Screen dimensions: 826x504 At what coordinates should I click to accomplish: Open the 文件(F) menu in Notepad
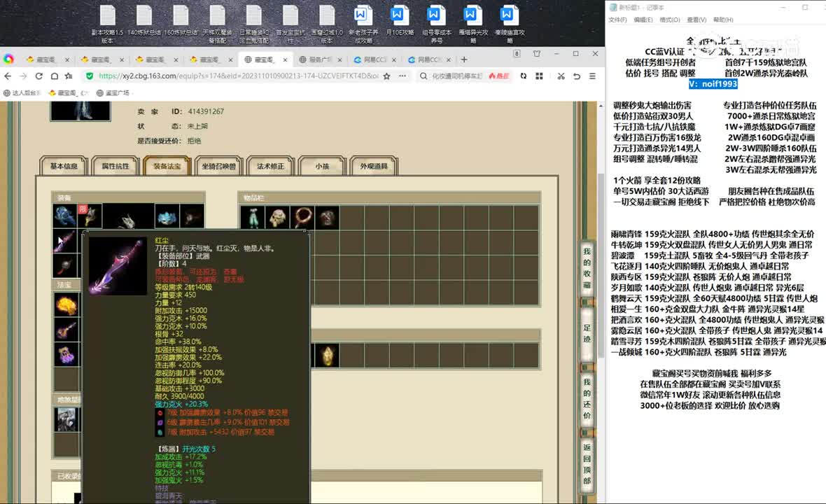(x=617, y=20)
